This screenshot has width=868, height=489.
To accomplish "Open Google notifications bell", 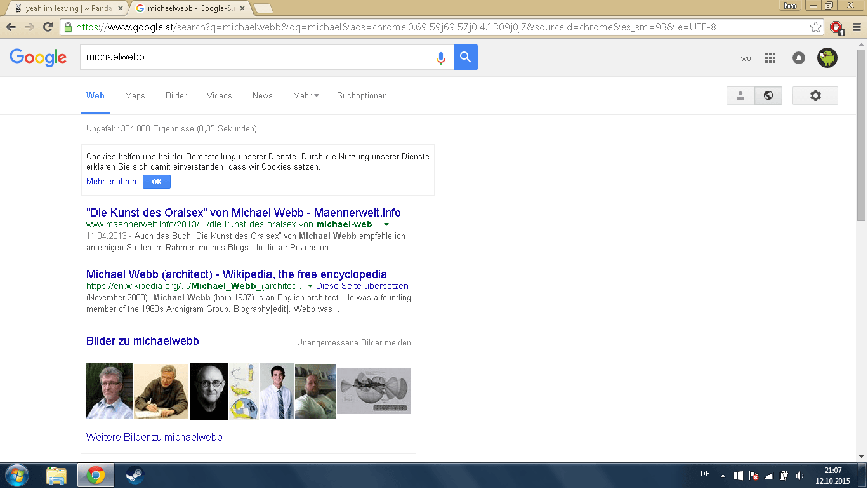I will [799, 58].
